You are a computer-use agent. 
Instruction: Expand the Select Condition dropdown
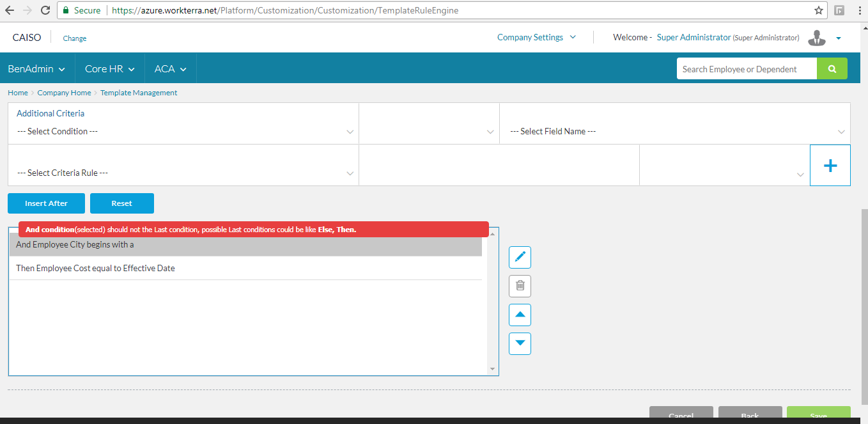184,131
